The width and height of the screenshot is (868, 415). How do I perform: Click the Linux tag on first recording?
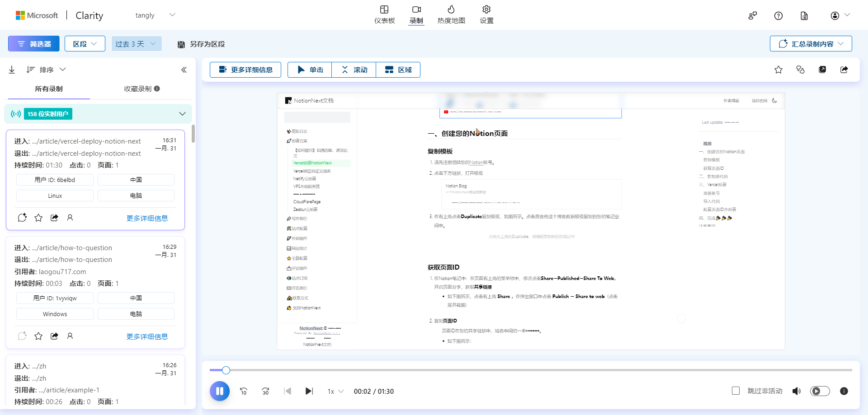pyautogui.click(x=55, y=196)
